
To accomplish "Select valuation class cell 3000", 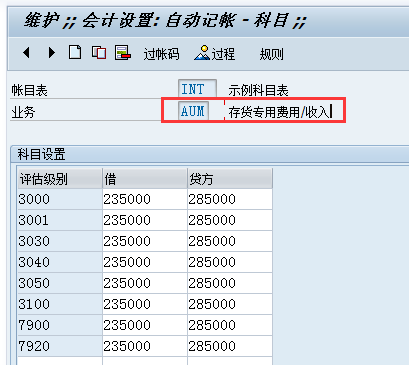I will point(60,199).
